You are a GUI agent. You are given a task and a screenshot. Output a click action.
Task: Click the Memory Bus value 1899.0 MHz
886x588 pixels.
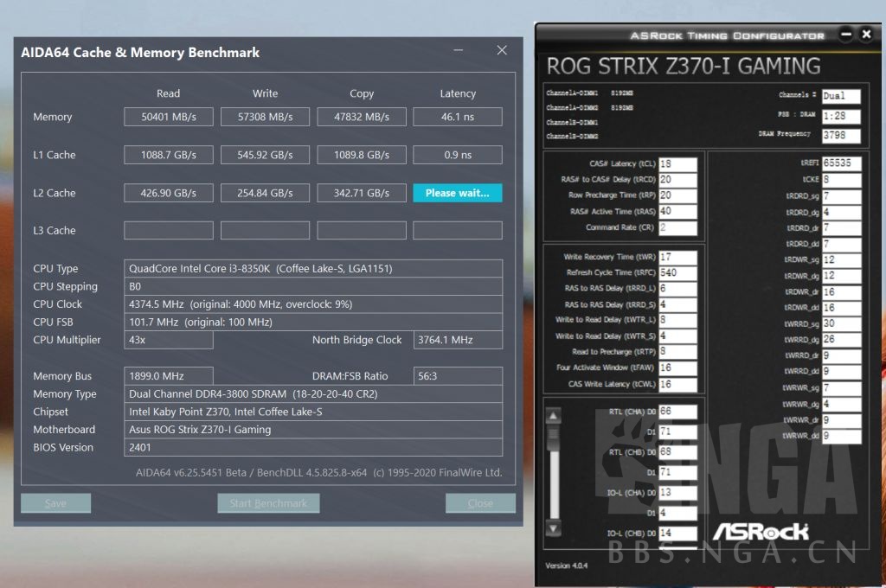169,376
